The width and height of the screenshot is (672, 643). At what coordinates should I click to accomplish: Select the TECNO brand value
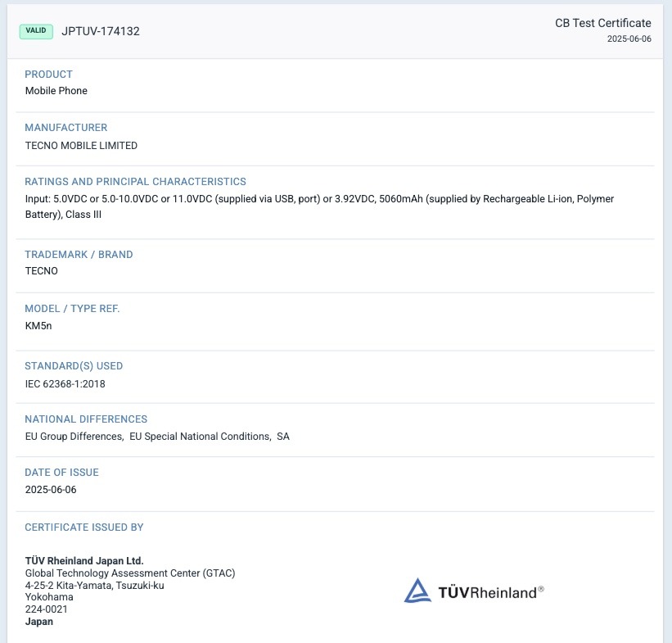click(x=41, y=270)
